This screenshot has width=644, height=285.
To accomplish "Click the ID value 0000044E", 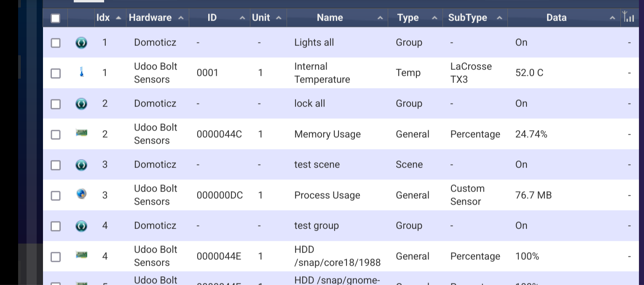I will click(219, 256).
